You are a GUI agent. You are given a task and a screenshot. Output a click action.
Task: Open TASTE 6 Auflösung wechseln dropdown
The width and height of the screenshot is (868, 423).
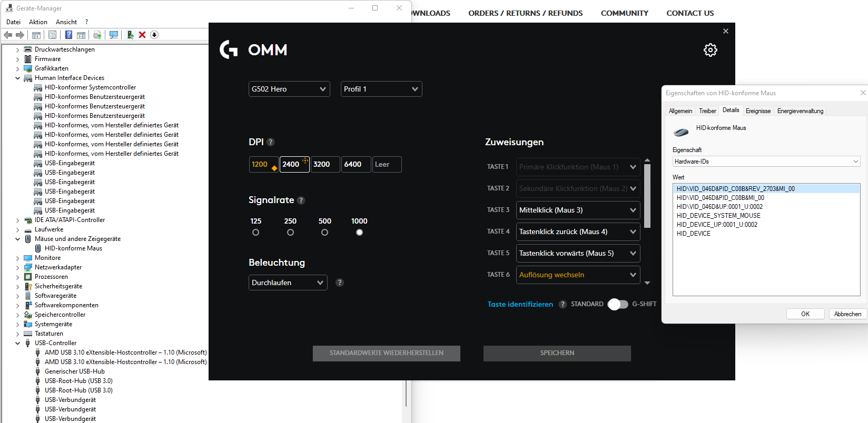click(578, 275)
